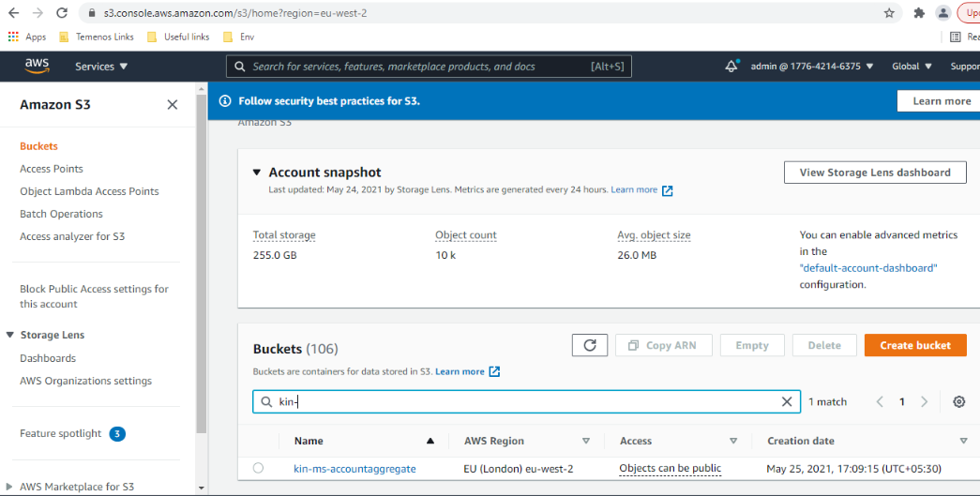Screen dimensions: 980x496
Task: Collapse the Storage Lens sidebar group
Action: pyautogui.click(x=10, y=335)
